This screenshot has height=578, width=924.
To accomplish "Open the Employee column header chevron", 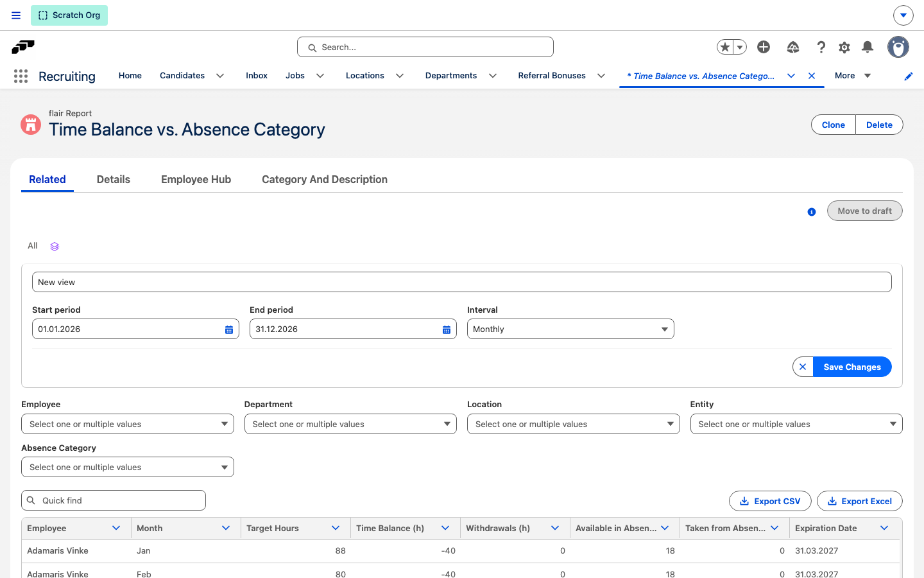I will click(x=116, y=528).
